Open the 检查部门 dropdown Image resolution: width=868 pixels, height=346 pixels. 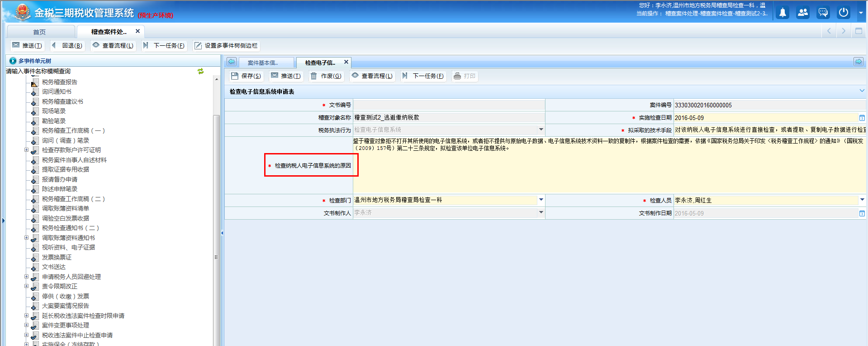click(541, 200)
